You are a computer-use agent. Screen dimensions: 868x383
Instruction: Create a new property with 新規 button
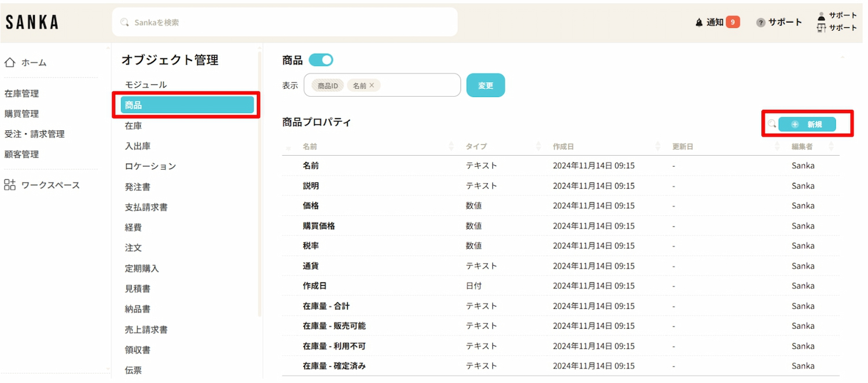(807, 124)
